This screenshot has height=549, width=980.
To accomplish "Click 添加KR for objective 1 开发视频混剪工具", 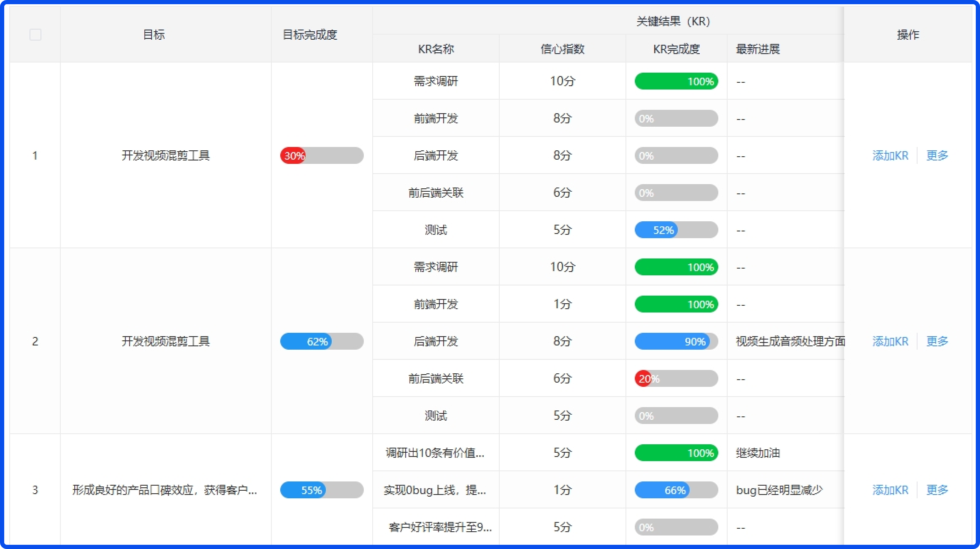I will pyautogui.click(x=891, y=155).
